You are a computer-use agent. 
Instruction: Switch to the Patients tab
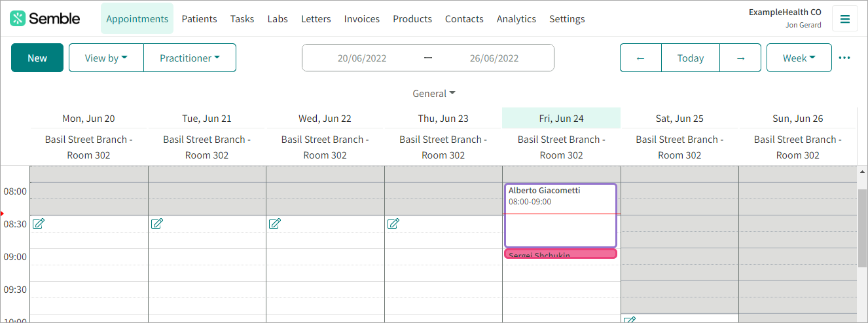[199, 19]
